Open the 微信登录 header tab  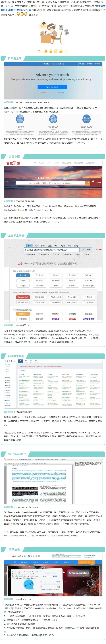(82, 64)
